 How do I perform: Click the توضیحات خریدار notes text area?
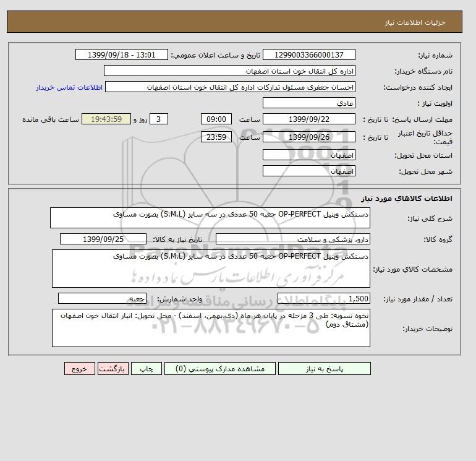point(211,328)
